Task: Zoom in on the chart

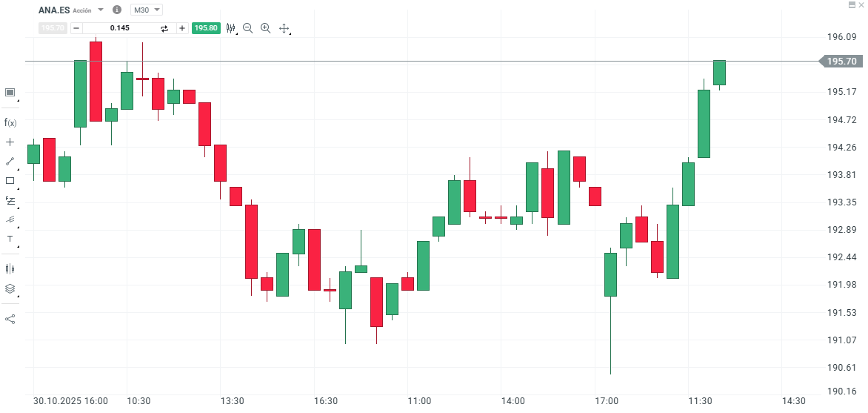Action: (265, 28)
